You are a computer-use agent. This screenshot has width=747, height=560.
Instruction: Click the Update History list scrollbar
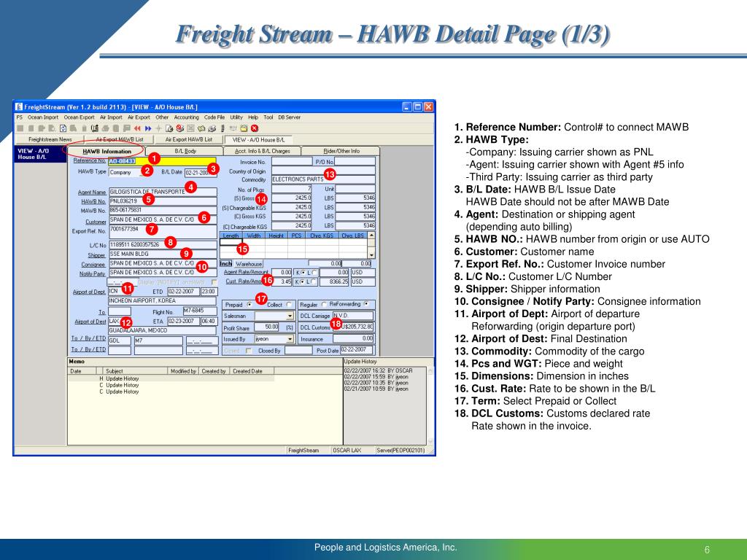click(430, 405)
